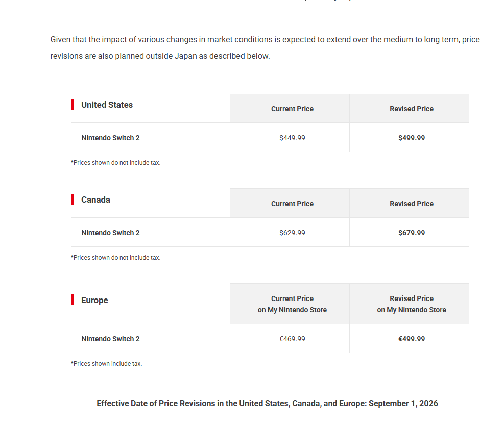
Task: Click the Prices shown include tax note
Action: coord(106,364)
